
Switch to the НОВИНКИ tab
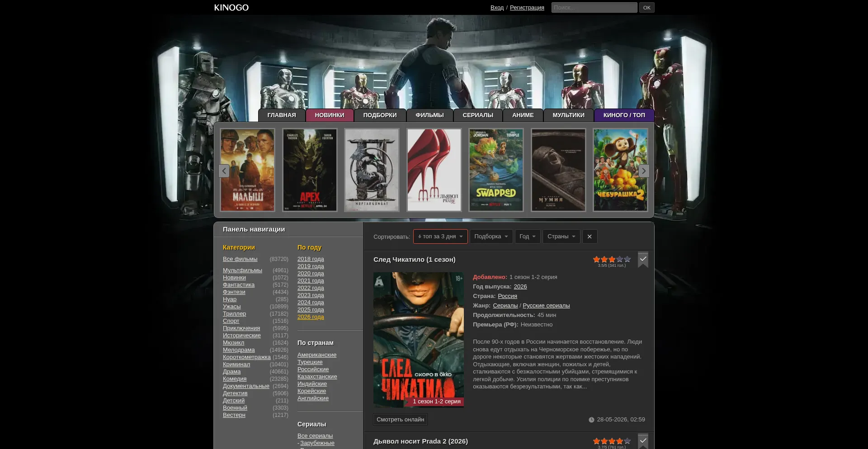coord(330,115)
